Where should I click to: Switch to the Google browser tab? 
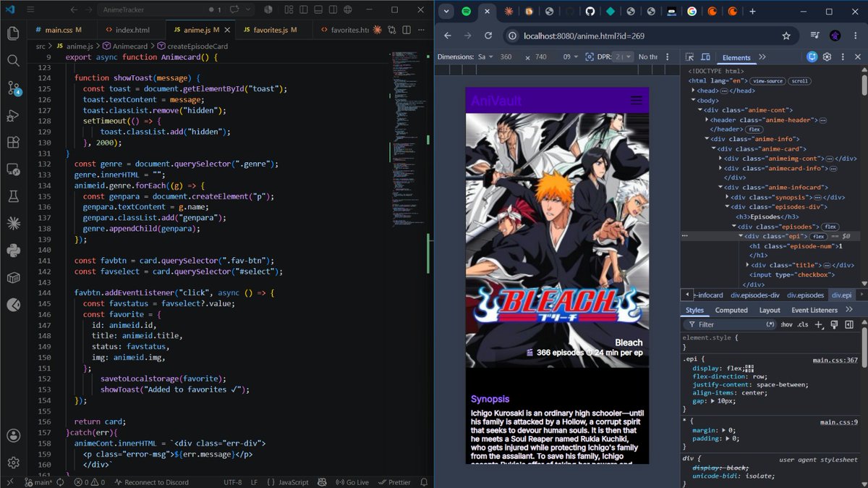pyautogui.click(x=692, y=12)
